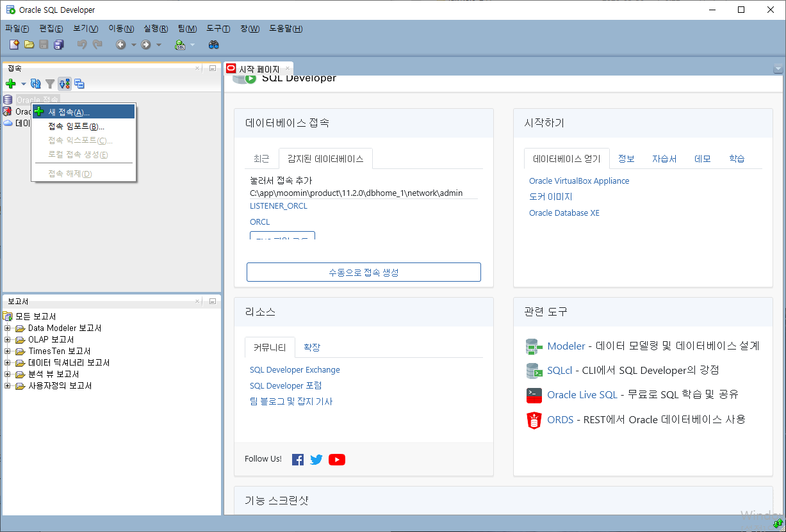Viewport: 786px width, 532px height.
Task: Click the binoculars Find DB Object icon
Action: coord(214,45)
